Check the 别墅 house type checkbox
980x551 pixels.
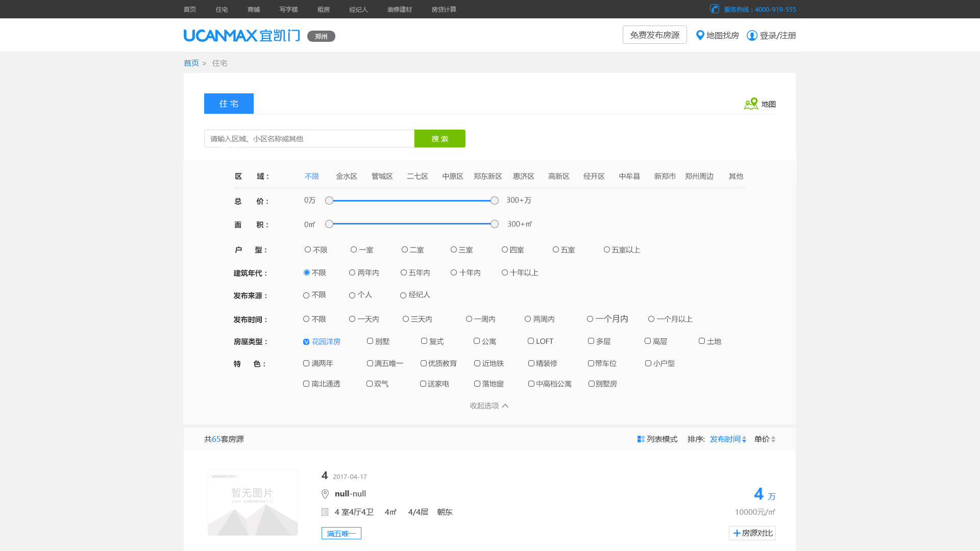[x=370, y=341]
